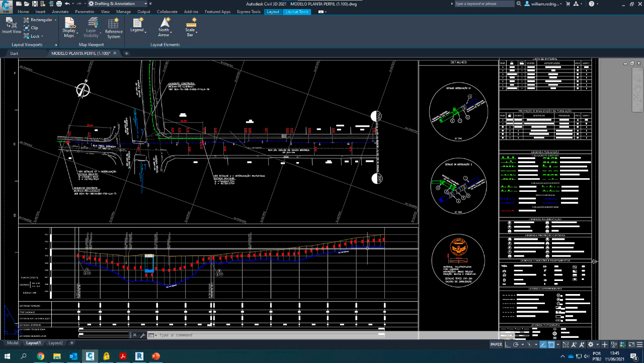The image size is (644, 363).
Task: Click the Insert View tool
Action: click(11, 25)
